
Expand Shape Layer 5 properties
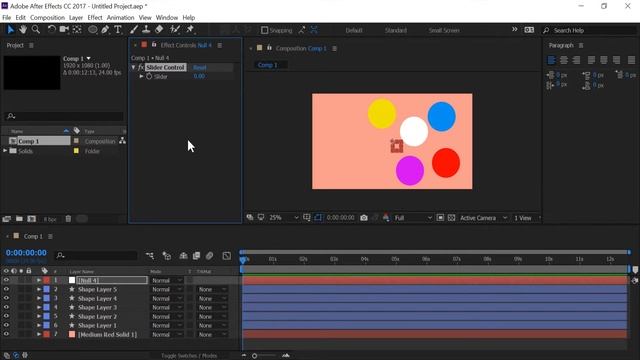point(39,289)
